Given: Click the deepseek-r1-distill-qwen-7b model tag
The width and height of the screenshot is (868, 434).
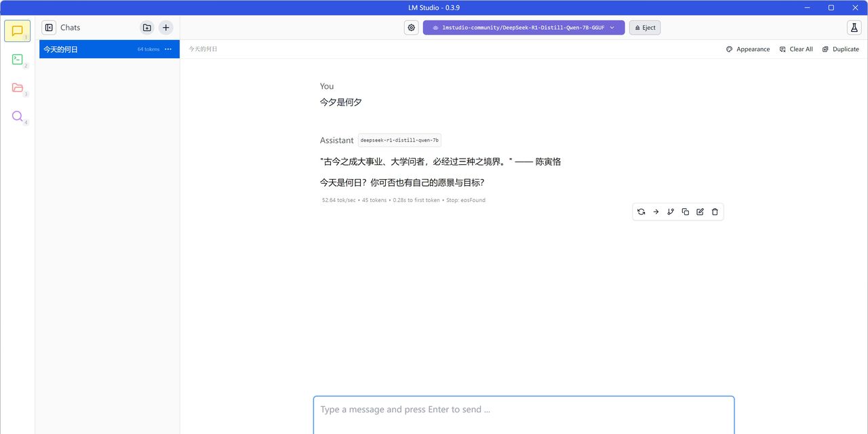Looking at the screenshot, I should [399, 140].
